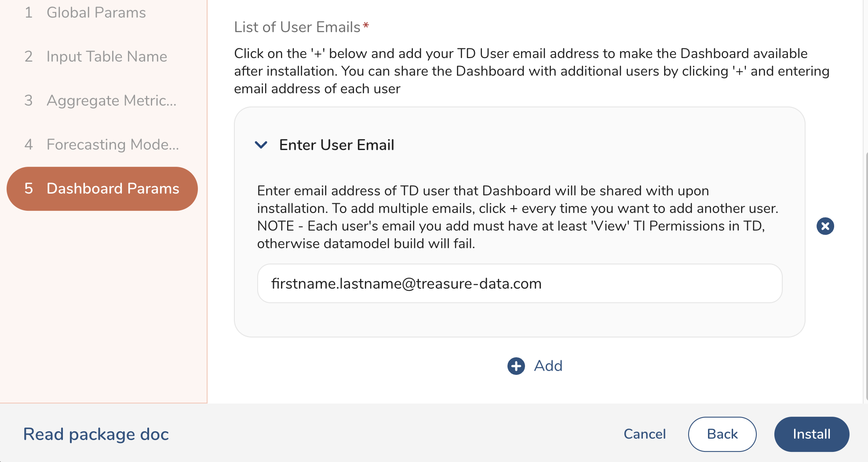The width and height of the screenshot is (868, 462).
Task: Click the List of User Emails label
Action: (297, 27)
